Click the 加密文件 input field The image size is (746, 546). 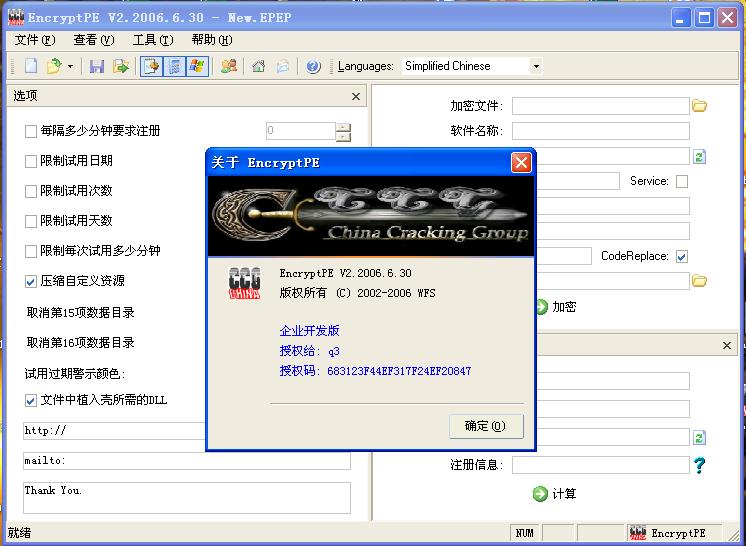(600, 106)
